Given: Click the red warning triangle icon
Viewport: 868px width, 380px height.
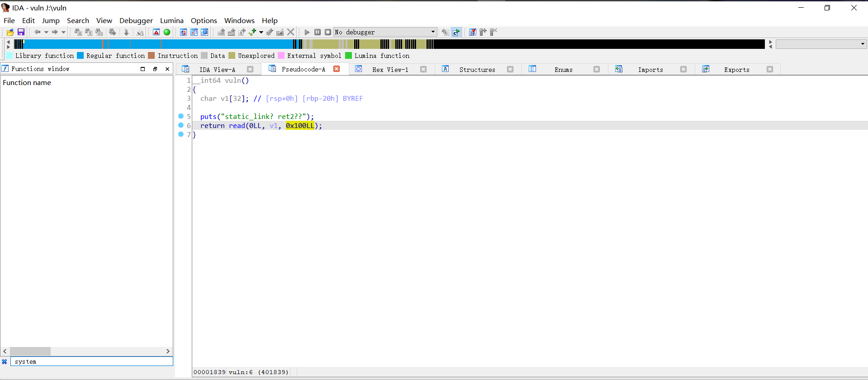Looking at the screenshot, I should (x=156, y=32).
